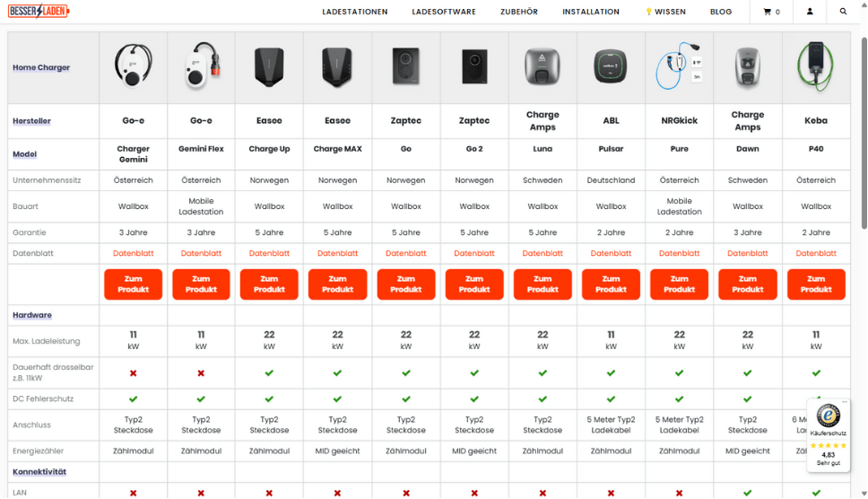Click Zum Produkt for Charge Amps Dawn

click(747, 285)
